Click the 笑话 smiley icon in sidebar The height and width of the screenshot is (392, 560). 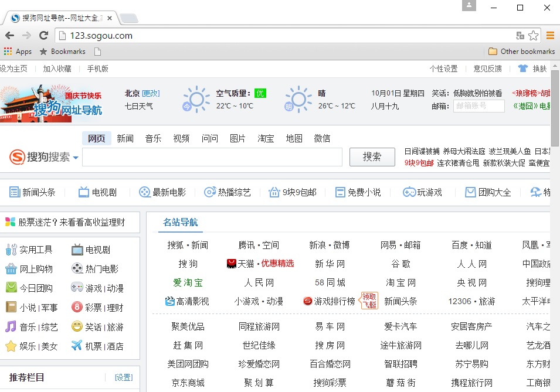point(77,326)
